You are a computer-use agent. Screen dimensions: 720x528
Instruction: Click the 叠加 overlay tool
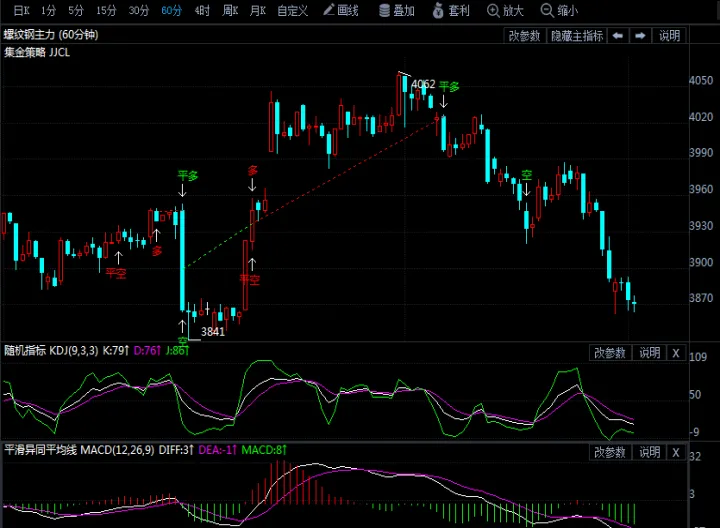coord(397,11)
